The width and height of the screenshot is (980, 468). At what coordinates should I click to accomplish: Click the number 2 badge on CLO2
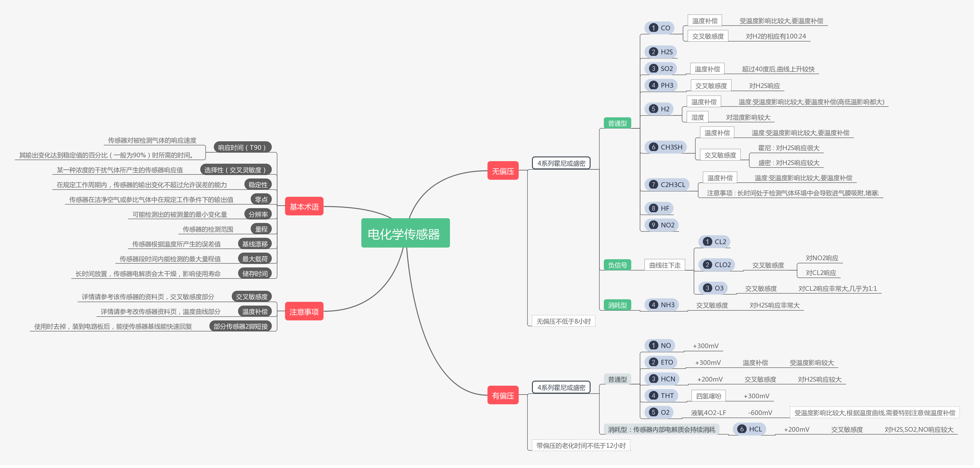707,265
